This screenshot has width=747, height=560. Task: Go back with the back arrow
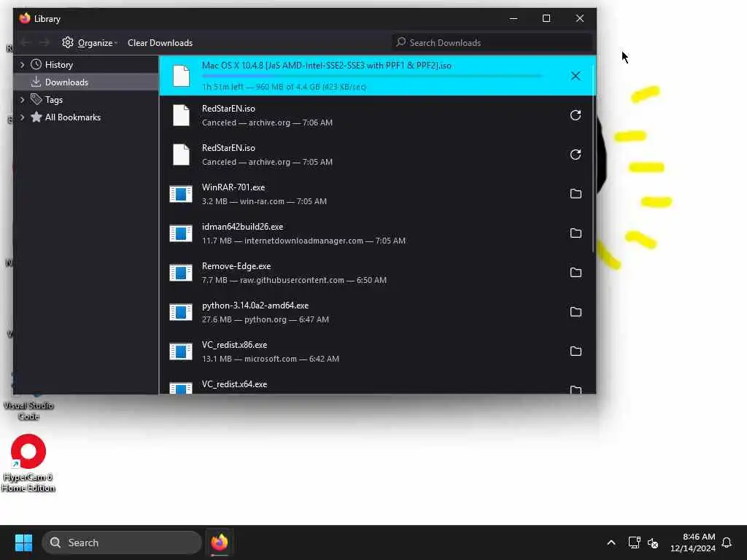[26, 43]
